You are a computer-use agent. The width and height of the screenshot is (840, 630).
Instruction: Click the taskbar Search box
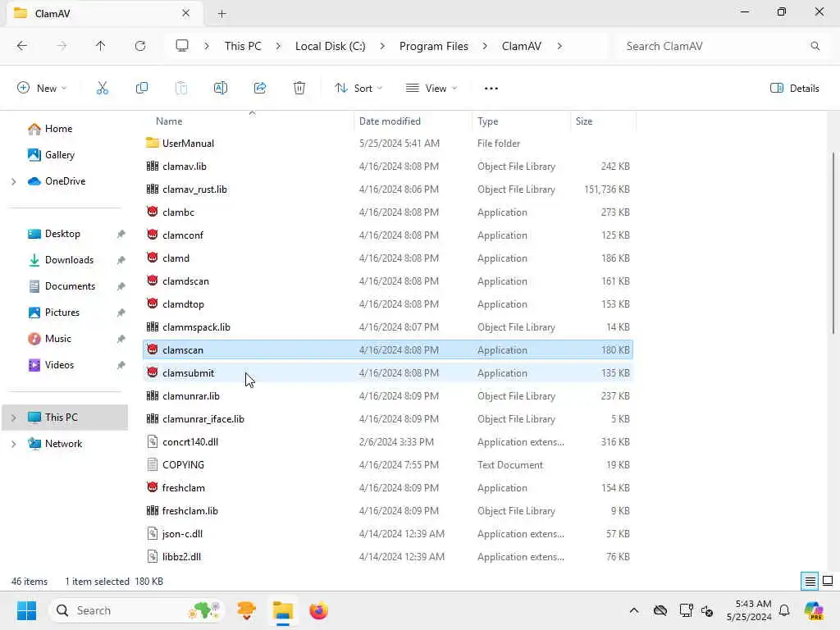point(137,610)
